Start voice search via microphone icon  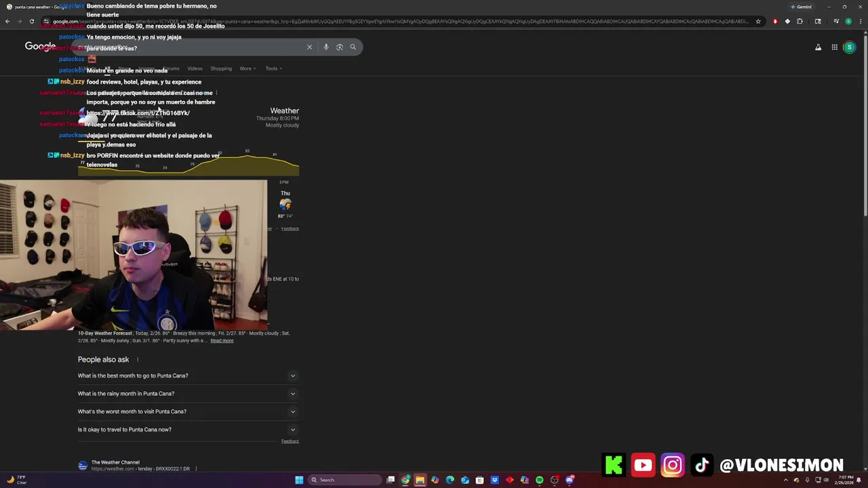[326, 47]
